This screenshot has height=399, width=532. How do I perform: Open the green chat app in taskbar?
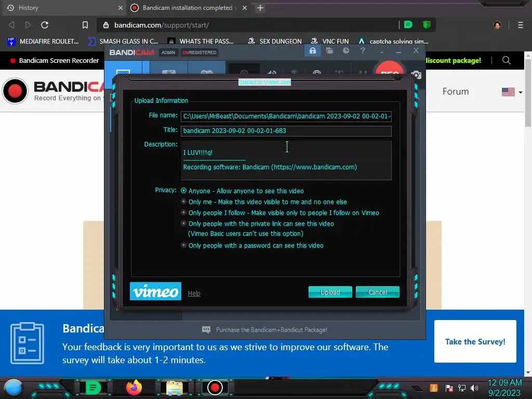pyautogui.click(x=92, y=388)
